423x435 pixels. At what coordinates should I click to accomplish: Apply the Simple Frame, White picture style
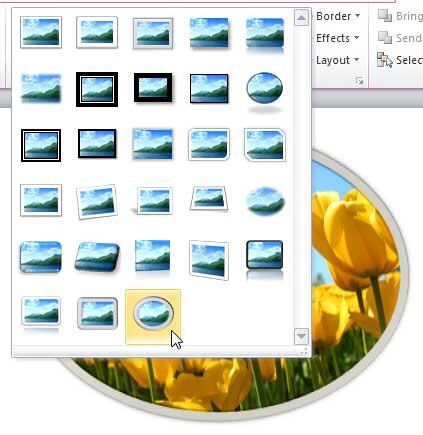click(x=41, y=32)
